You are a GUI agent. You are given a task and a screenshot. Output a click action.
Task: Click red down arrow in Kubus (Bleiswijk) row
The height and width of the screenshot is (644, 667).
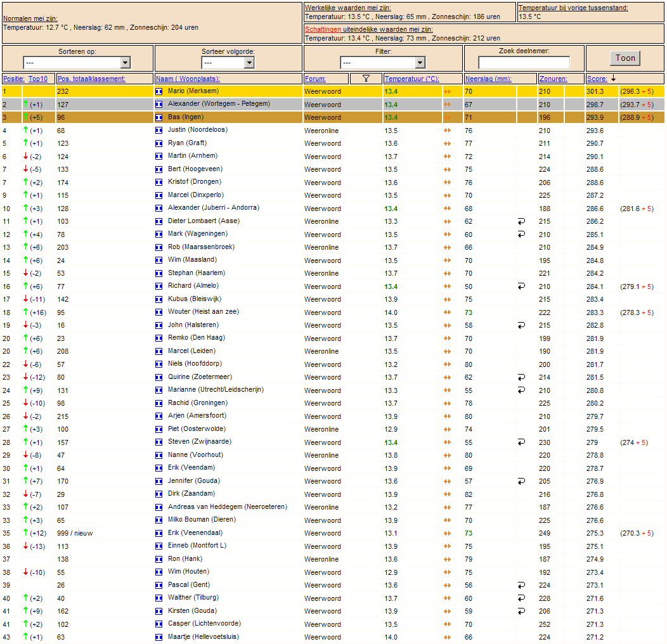click(25, 299)
